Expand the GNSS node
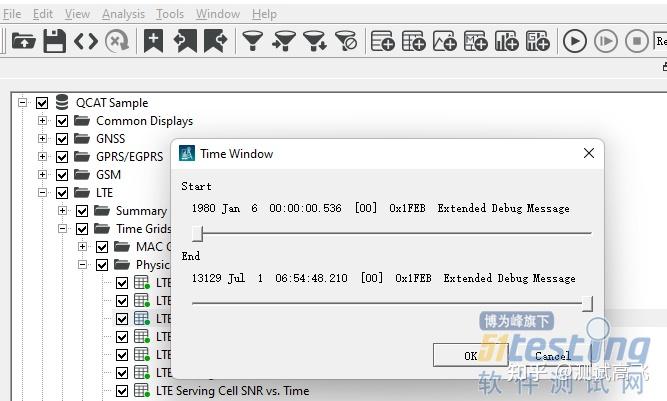The image size is (667, 401). point(42,138)
